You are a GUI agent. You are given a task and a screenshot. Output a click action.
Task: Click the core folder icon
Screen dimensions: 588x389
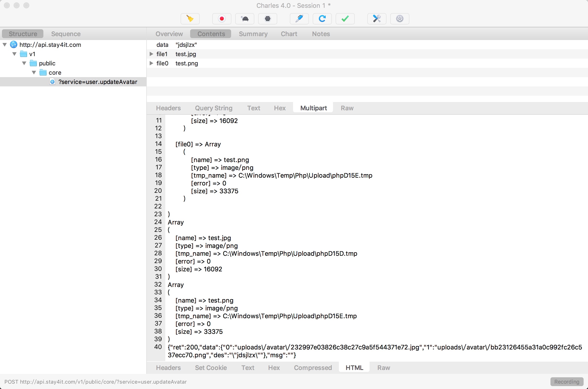(x=43, y=72)
